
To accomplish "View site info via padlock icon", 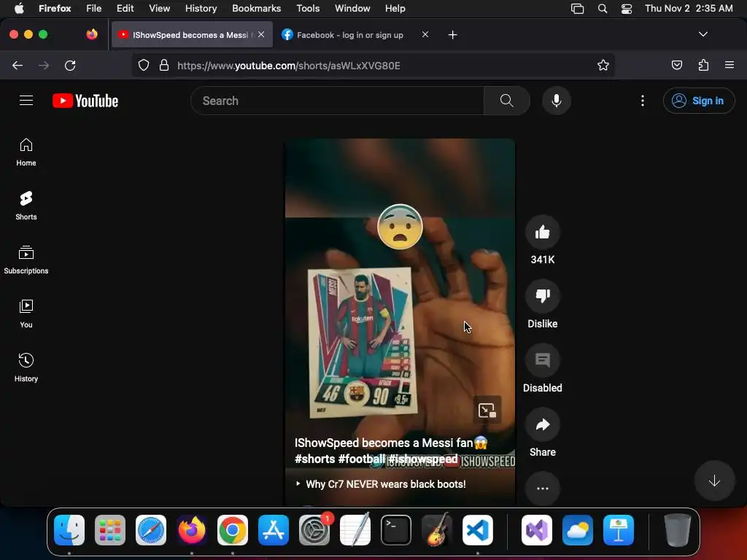I will pyautogui.click(x=164, y=65).
